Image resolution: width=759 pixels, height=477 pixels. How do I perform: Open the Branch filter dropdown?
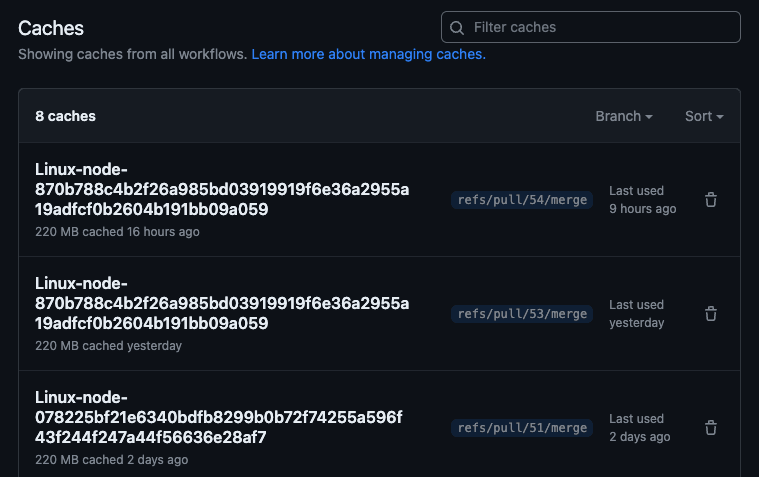coord(623,116)
